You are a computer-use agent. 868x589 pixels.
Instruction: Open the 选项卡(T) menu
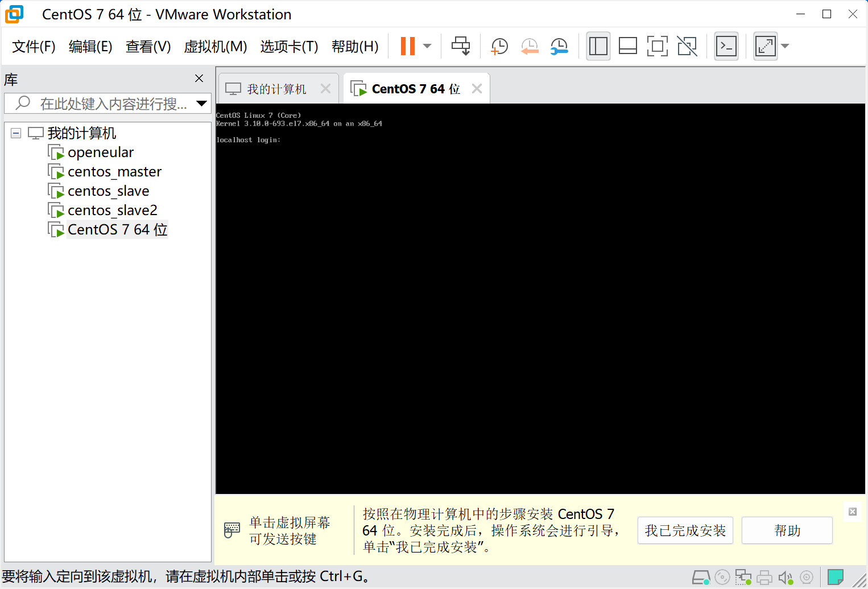pos(289,47)
